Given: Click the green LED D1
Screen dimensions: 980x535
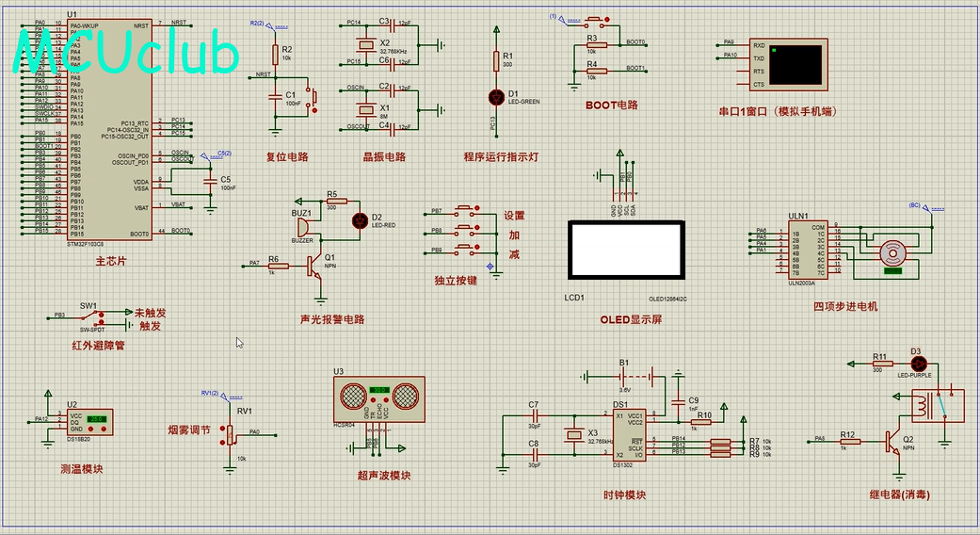Looking at the screenshot, I should click(496, 98).
